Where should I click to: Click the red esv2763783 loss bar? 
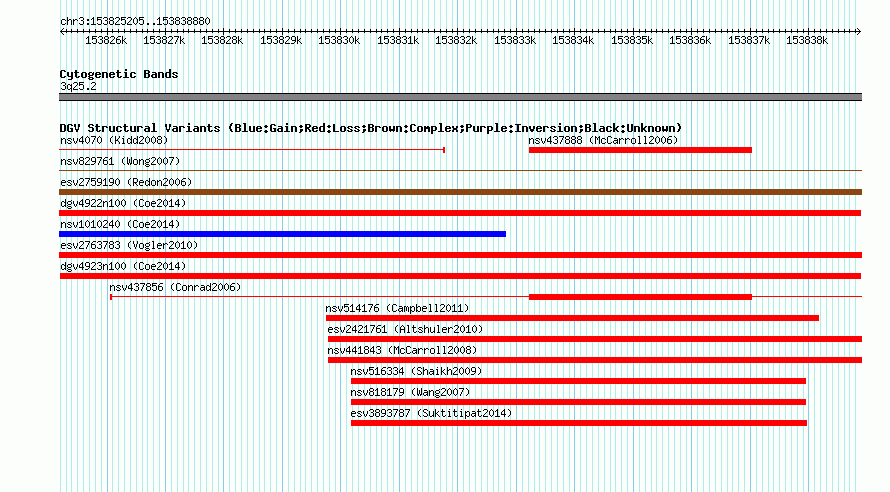[x=460, y=255]
